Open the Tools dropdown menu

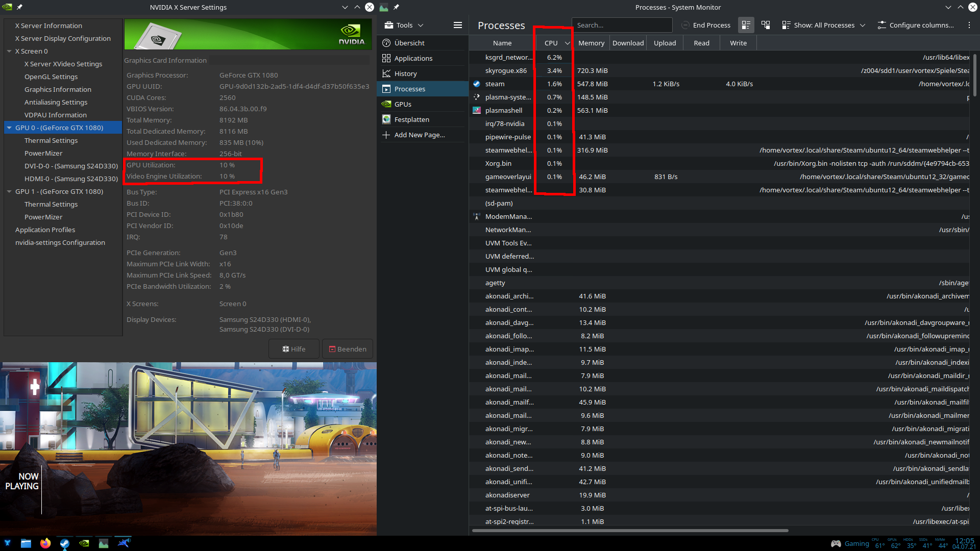pyautogui.click(x=404, y=25)
